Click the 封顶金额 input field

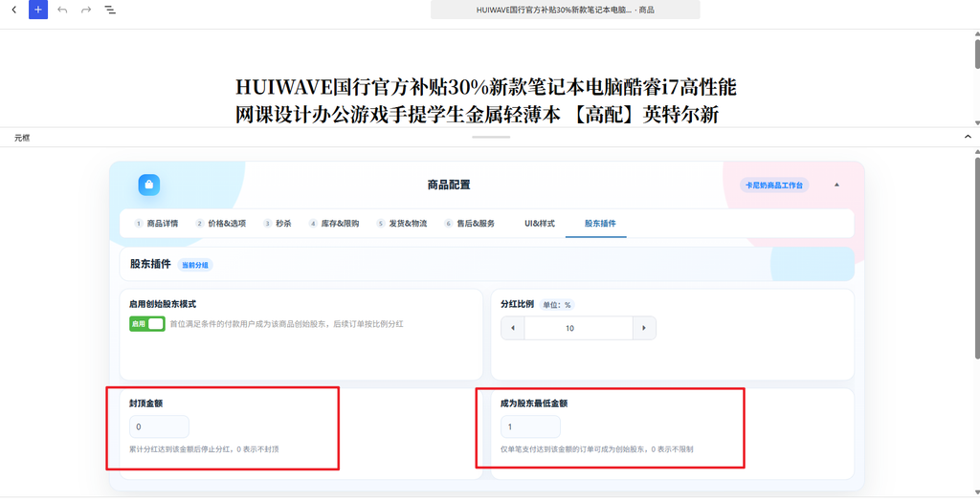159,426
